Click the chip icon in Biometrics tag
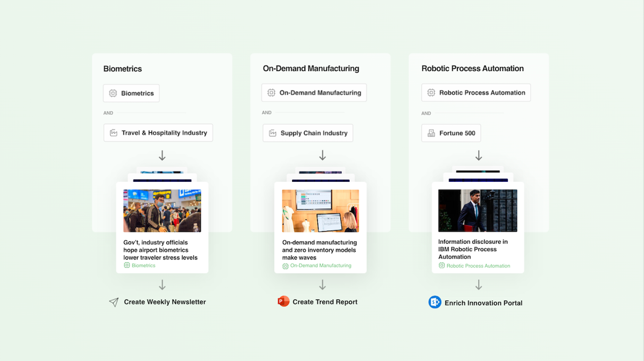644x361 pixels. (113, 93)
